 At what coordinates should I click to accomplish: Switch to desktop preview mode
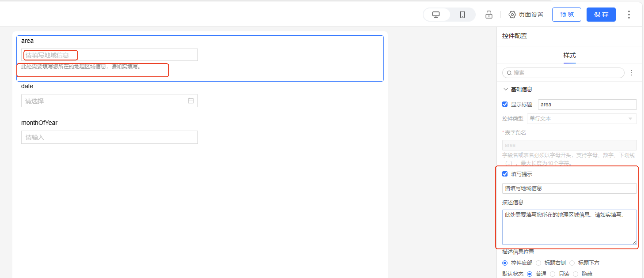pos(436,15)
